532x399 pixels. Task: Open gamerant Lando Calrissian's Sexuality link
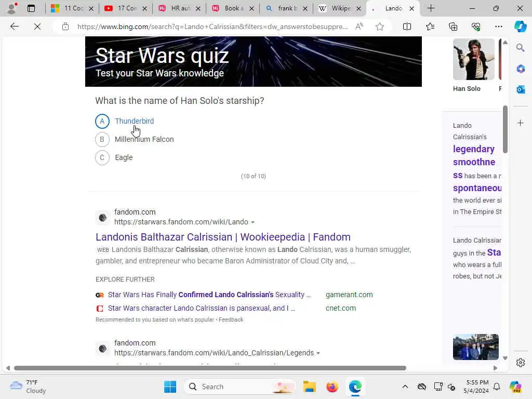click(209, 295)
